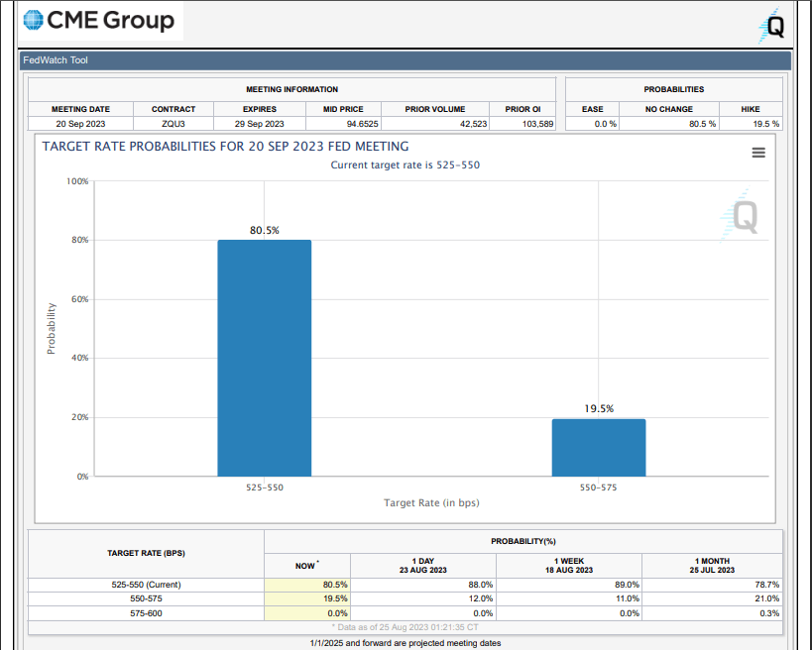Click the 525-550 probability bar
The width and height of the screenshot is (812, 650).
[264, 358]
